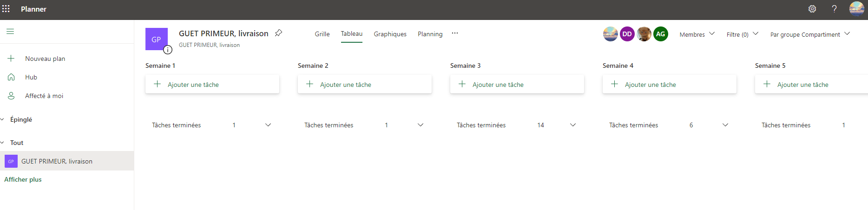Click the DD member avatar

pyautogui.click(x=627, y=34)
